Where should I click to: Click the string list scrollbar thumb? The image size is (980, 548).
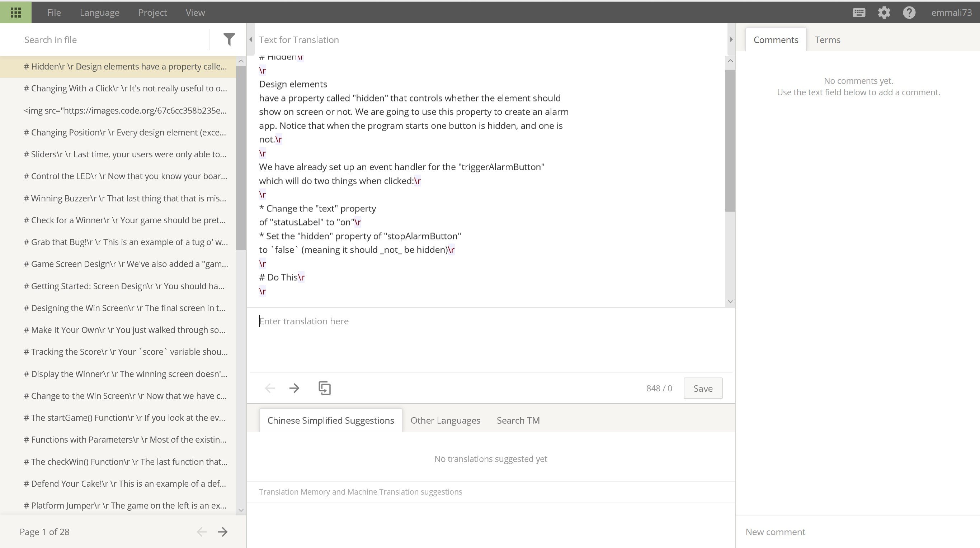(x=241, y=158)
